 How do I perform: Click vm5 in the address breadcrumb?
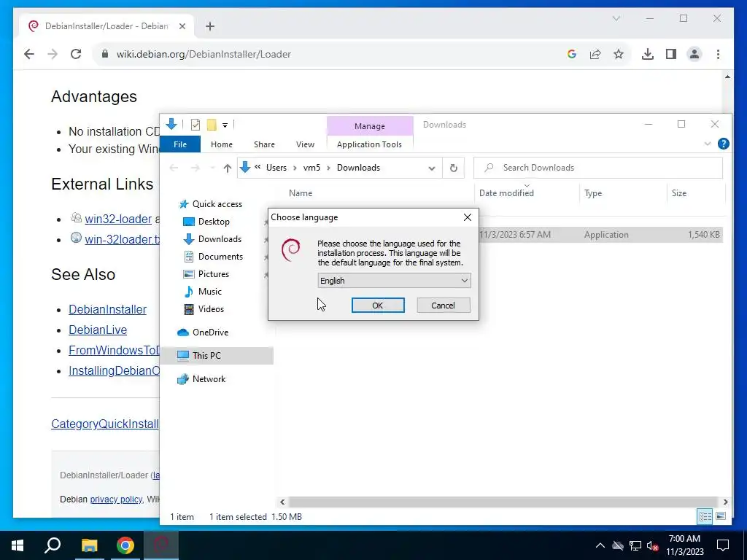[x=311, y=168]
